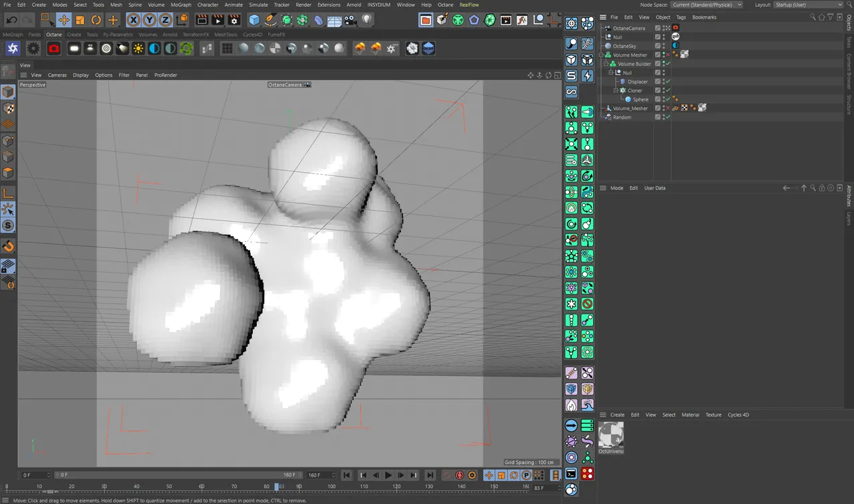The image size is (854, 504).
Task: Open the MoGraph menu in the menu bar
Action: pyautogui.click(x=181, y=5)
